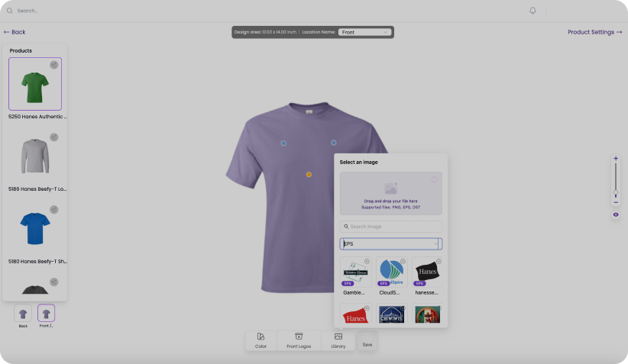Open the Front Logos tab

299,340
